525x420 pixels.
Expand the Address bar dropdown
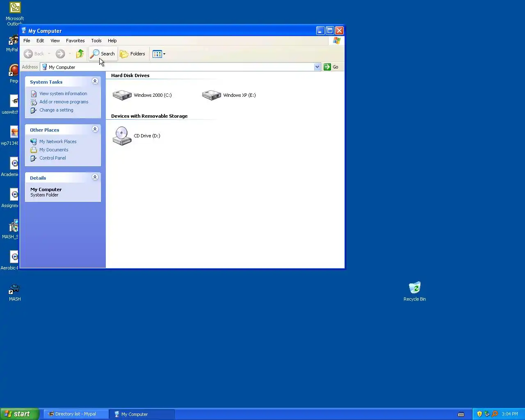(317, 67)
